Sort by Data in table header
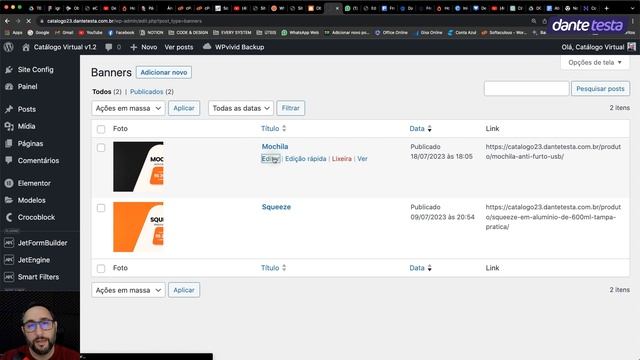Screen dimensions: 640x360 click(420, 129)
